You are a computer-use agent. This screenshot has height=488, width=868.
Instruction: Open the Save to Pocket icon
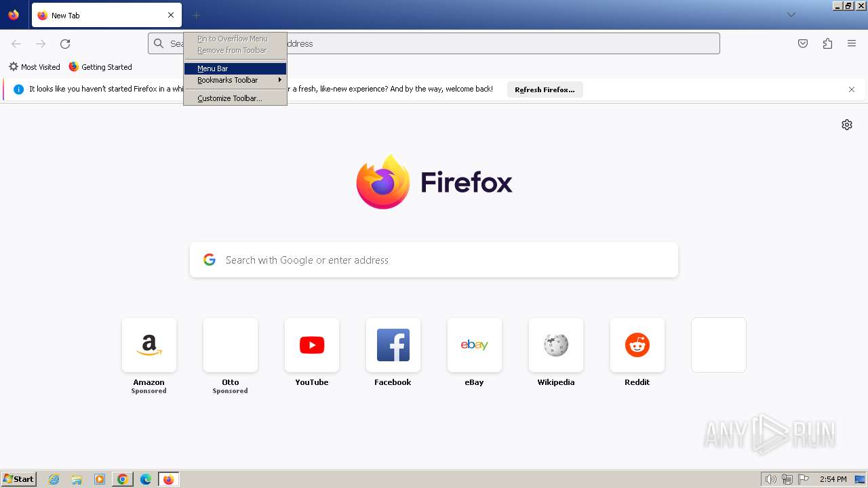pyautogui.click(x=803, y=43)
